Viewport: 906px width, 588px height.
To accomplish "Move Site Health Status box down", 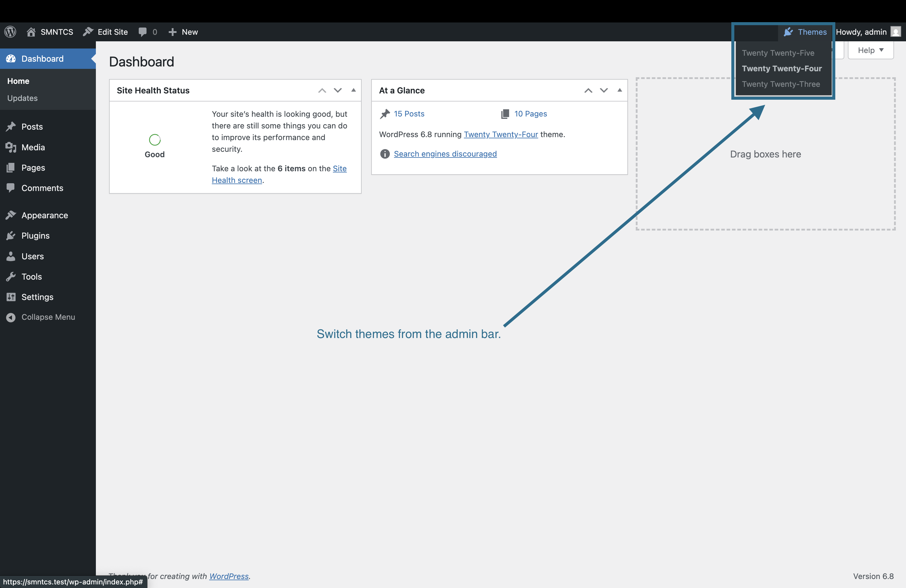I will click(338, 90).
